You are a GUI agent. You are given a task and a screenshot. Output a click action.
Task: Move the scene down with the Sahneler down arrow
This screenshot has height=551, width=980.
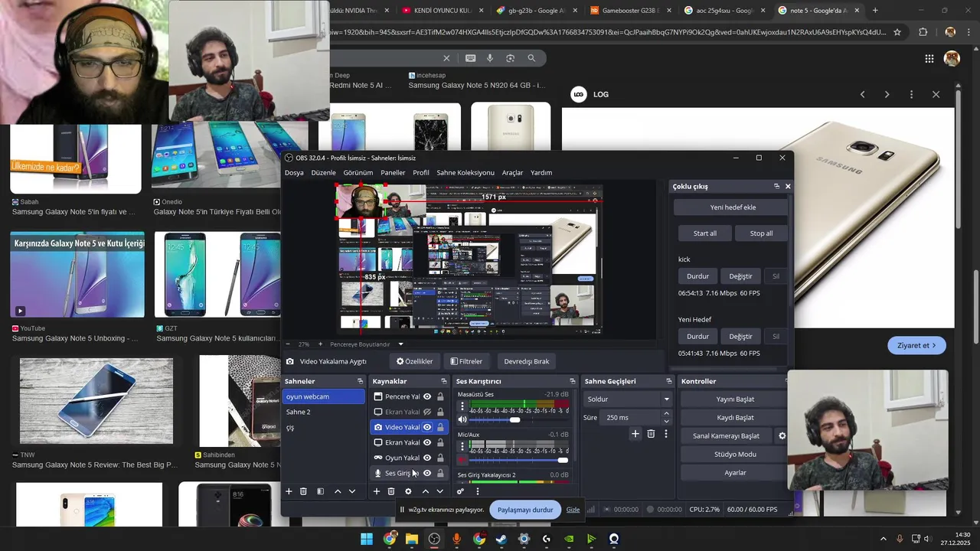[352, 491]
